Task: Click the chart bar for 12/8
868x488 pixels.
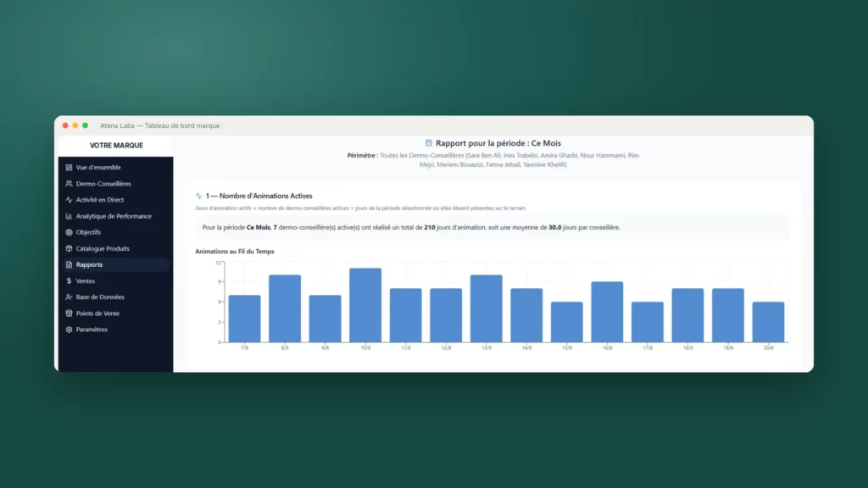Action: (446, 315)
